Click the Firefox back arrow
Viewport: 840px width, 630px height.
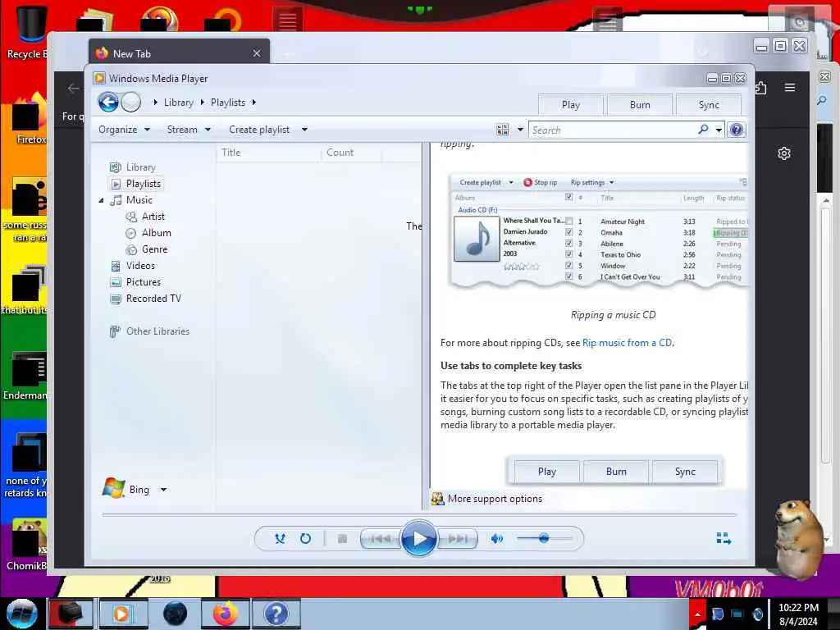73,89
